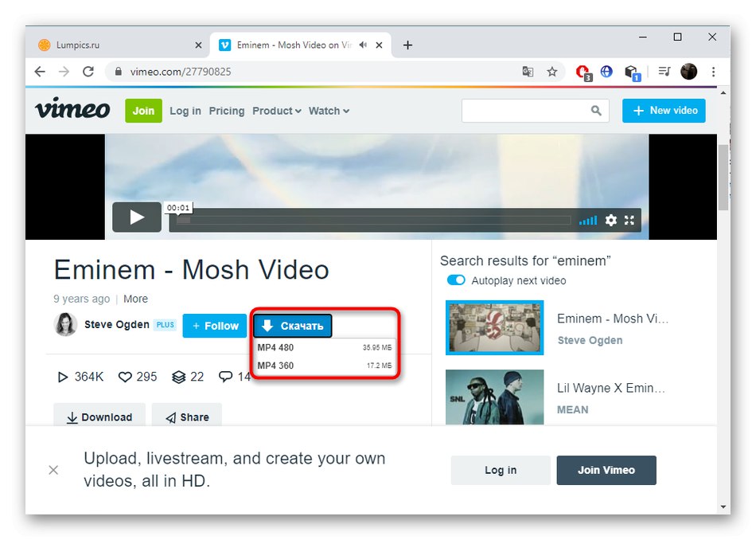
Task: Click the 364K plays icon
Action: tap(63, 377)
